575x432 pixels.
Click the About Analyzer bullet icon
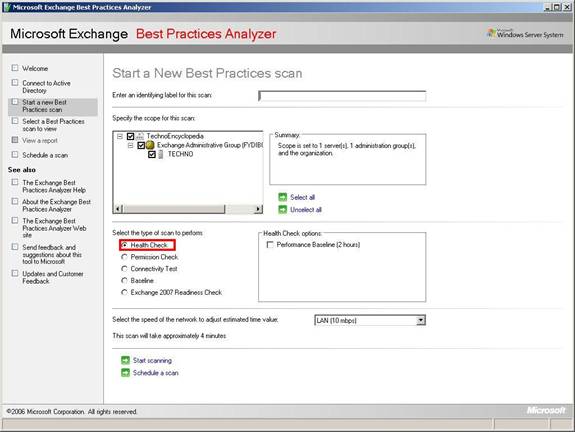15,201
